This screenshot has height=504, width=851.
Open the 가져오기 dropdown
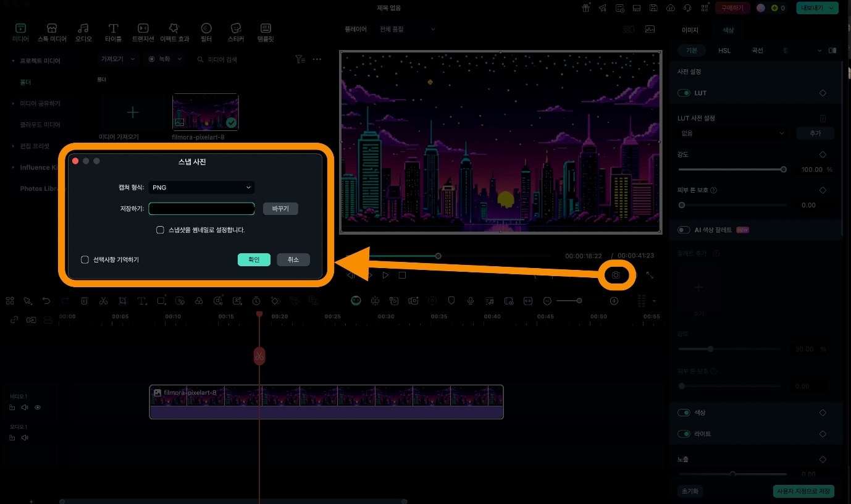[115, 59]
